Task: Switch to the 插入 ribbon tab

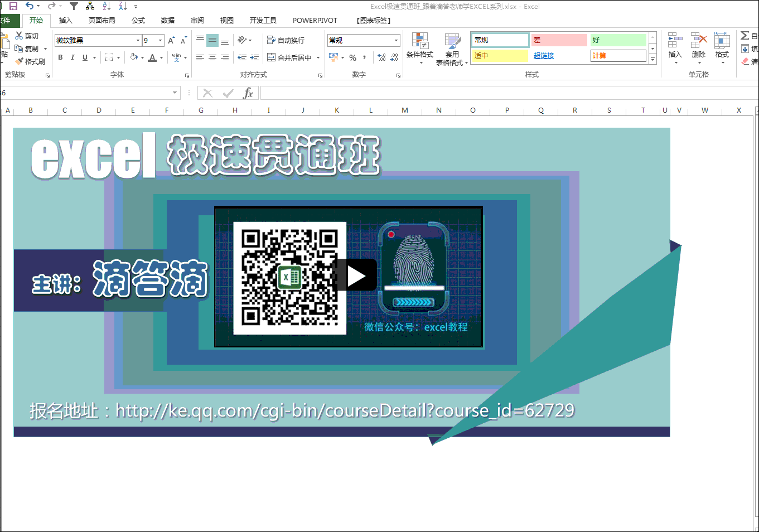Action: [x=66, y=21]
